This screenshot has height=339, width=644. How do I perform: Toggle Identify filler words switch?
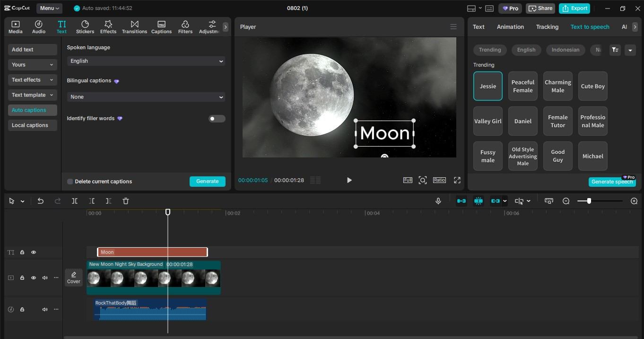pyautogui.click(x=217, y=119)
